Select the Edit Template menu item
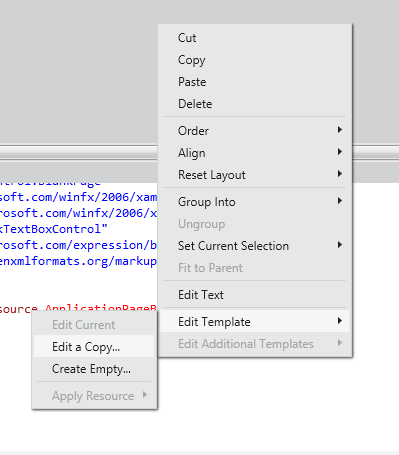 pos(255,322)
